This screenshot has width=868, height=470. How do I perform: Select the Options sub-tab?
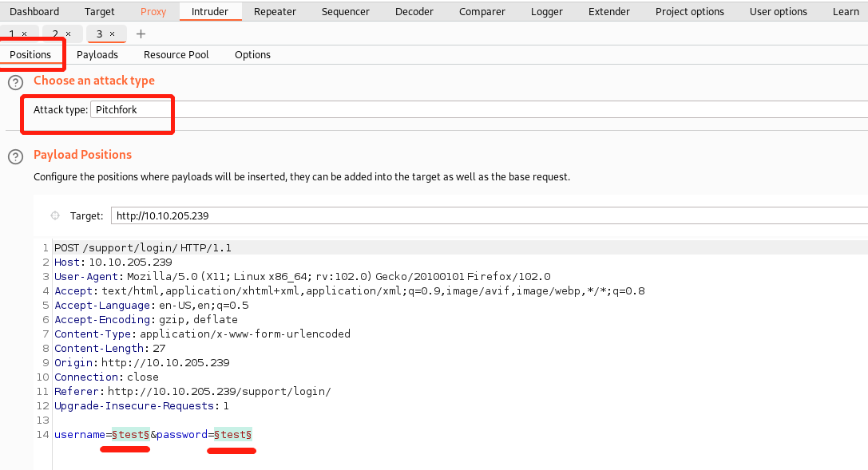(252, 54)
